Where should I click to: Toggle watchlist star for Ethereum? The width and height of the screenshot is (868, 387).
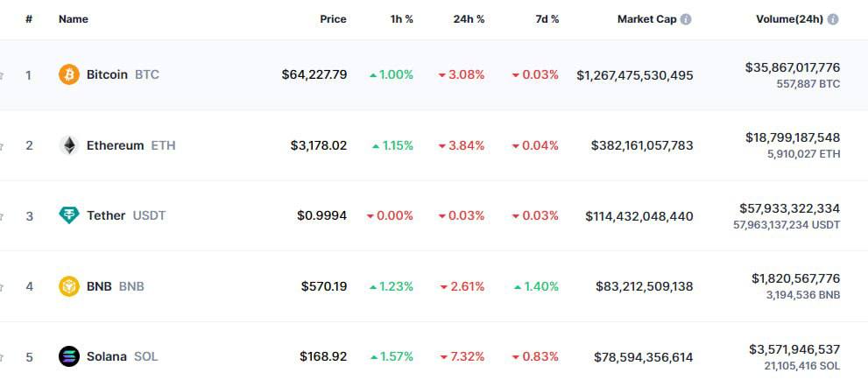(x=2, y=145)
